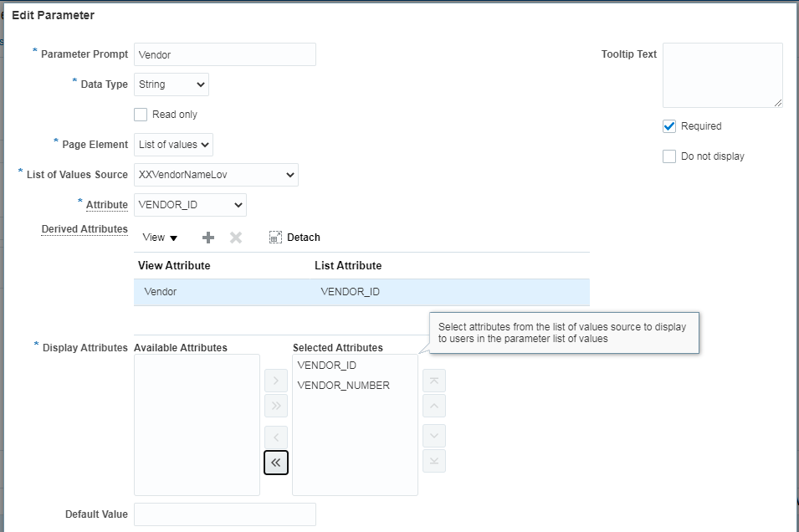799x532 pixels.
Task: Click the remove all double-left arrow
Action: click(276, 462)
